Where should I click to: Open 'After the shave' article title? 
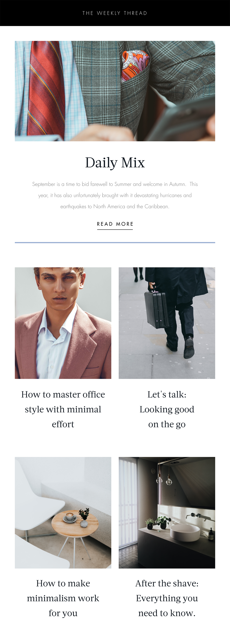[x=167, y=598]
